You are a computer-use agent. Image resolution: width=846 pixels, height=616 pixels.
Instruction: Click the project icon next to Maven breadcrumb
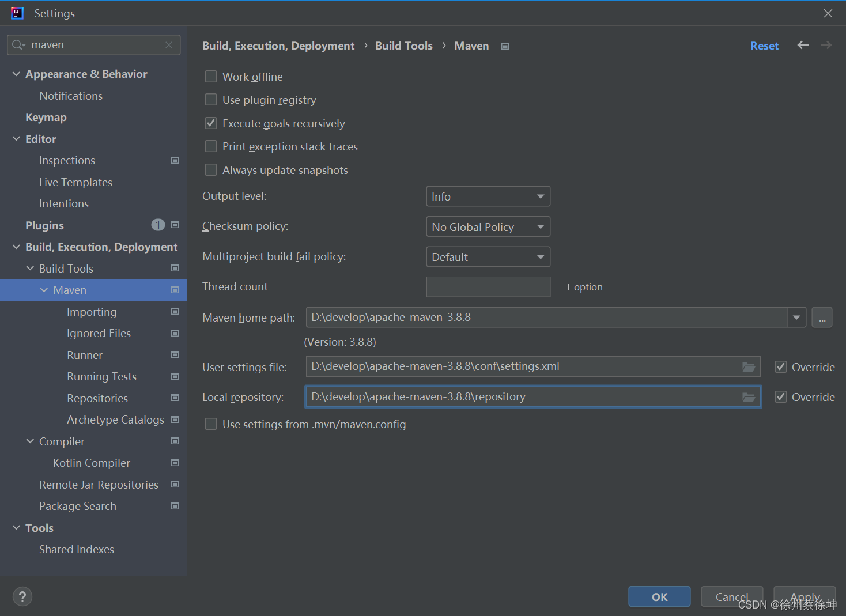[x=505, y=46]
